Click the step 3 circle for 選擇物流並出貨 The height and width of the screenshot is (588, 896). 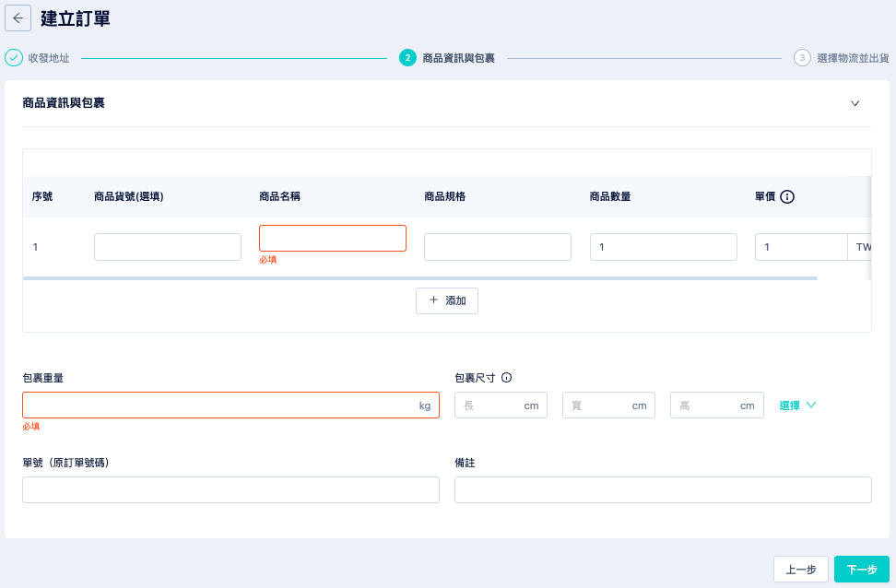(802, 58)
